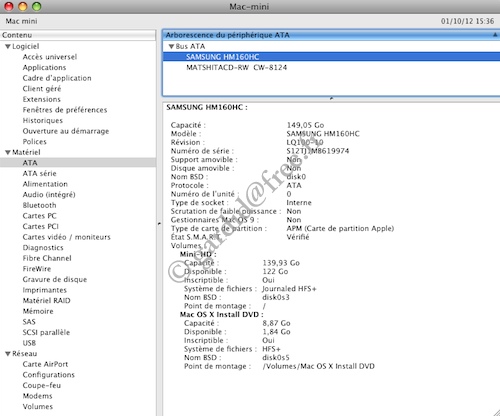Click the disk0s3 BSD name

pyautogui.click(x=276, y=297)
